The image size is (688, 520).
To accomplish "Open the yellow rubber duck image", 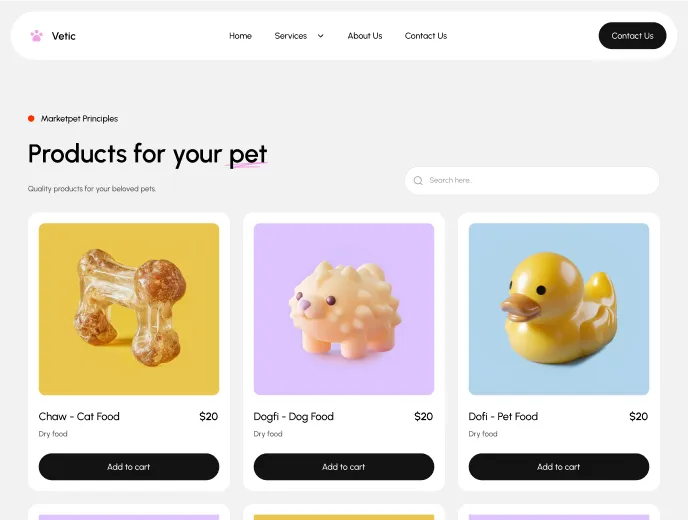I will [x=559, y=309].
